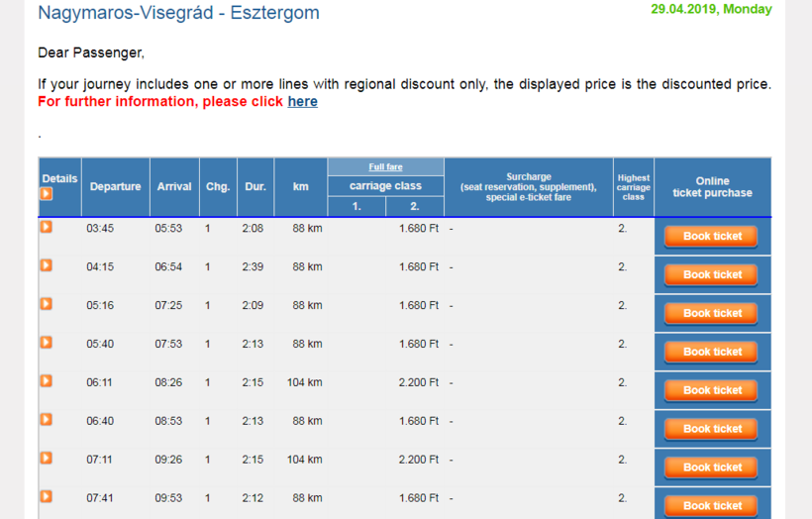Expand details for the 04:15 departure
The image size is (812, 519).
tap(46, 265)
